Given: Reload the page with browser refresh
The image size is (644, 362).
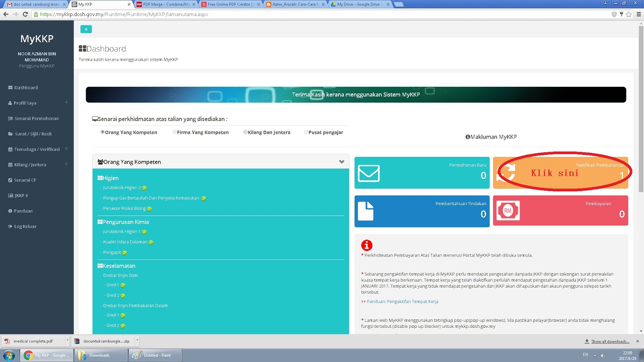Looking at the screenshot, I should [x=25, y=14].
